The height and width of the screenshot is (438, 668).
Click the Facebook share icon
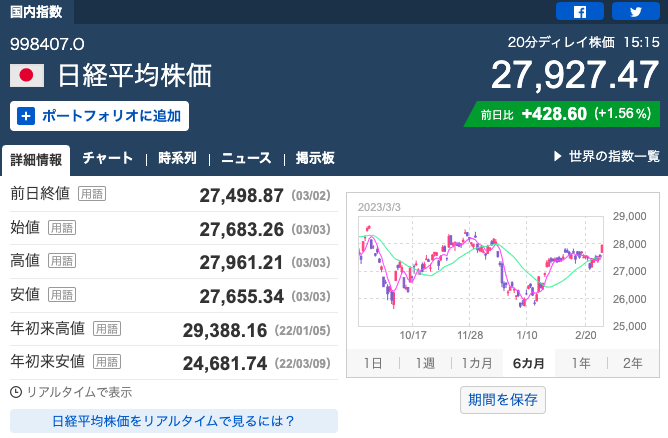(580, 12)
